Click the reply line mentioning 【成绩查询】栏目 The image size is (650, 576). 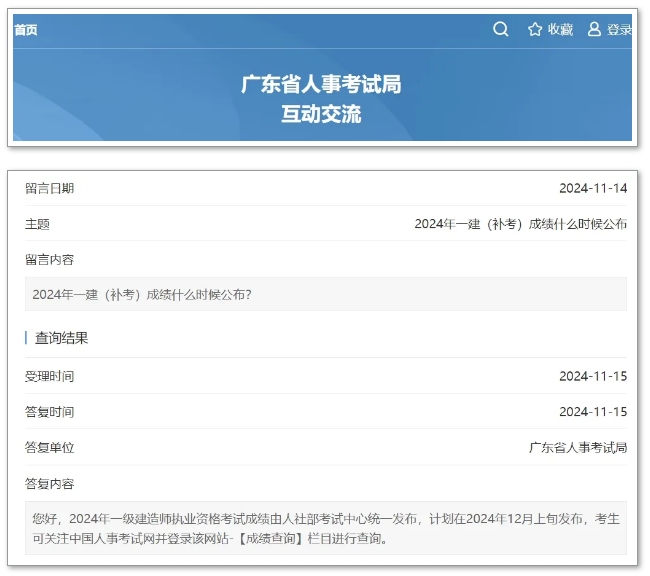[x=210, y=538]
